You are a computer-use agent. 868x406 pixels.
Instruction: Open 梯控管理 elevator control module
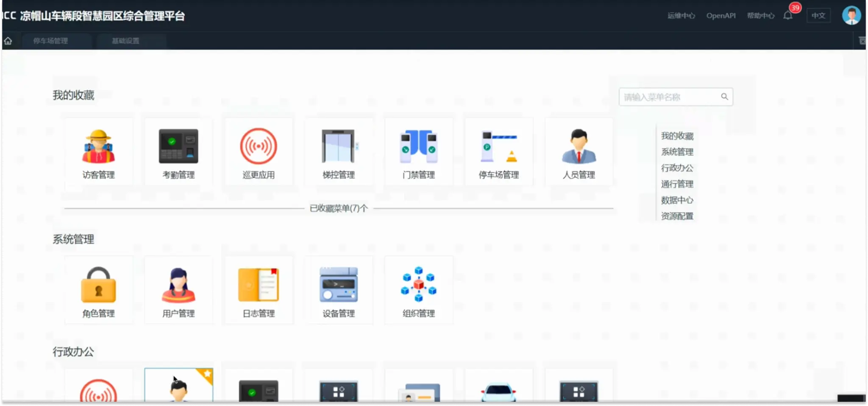(x=339, y=152)
